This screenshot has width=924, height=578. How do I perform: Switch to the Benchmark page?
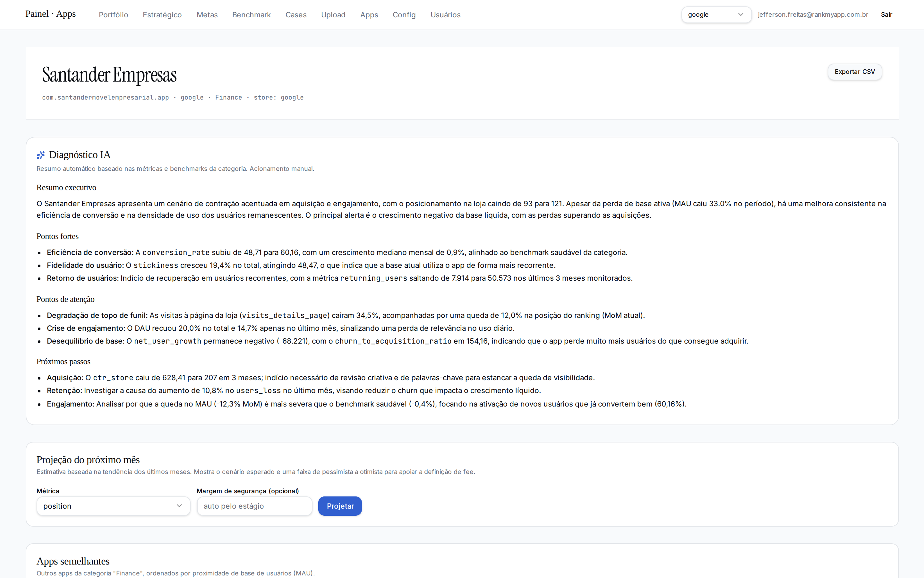click(251, 14)
